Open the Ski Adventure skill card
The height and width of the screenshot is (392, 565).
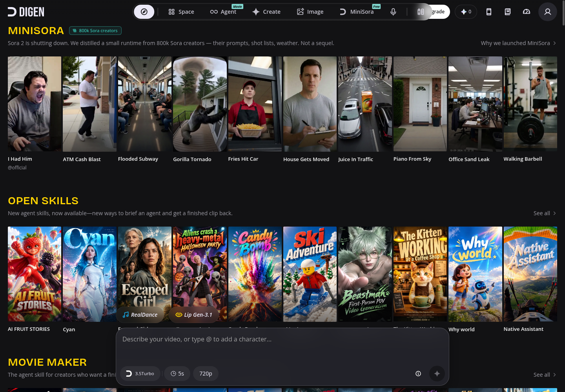310,274
